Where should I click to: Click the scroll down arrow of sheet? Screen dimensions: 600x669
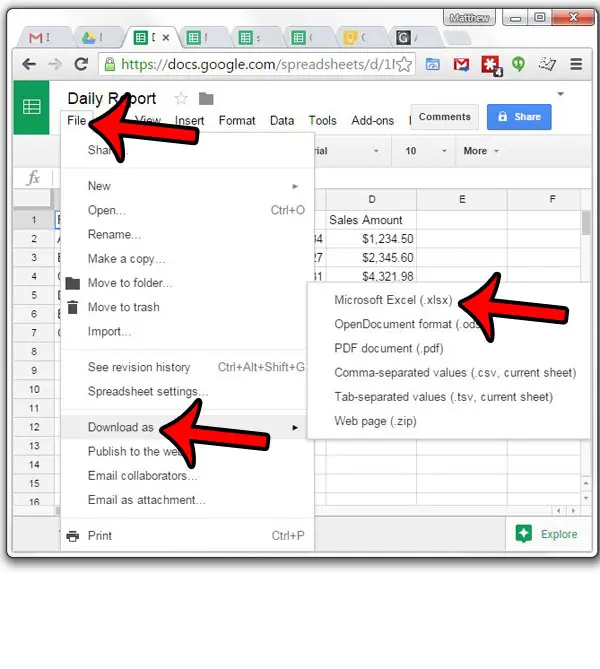(x=586, y=498)
